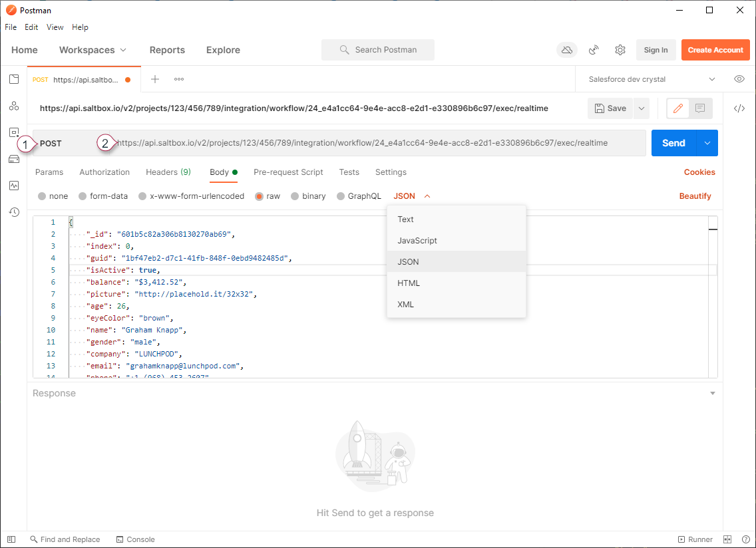Image resolution: width=756 pixels, height=548 pixels.
Task: Open the Cookies link
Action: [699, 172]
